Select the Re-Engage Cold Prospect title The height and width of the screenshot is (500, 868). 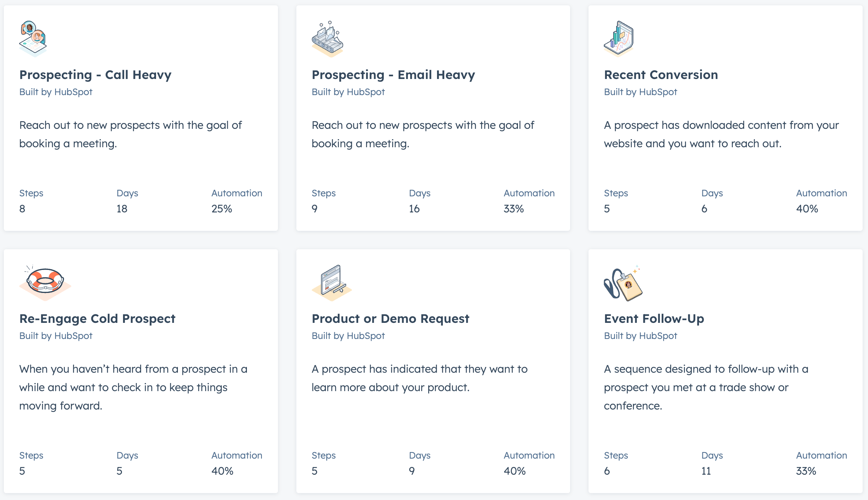(97, 319)
